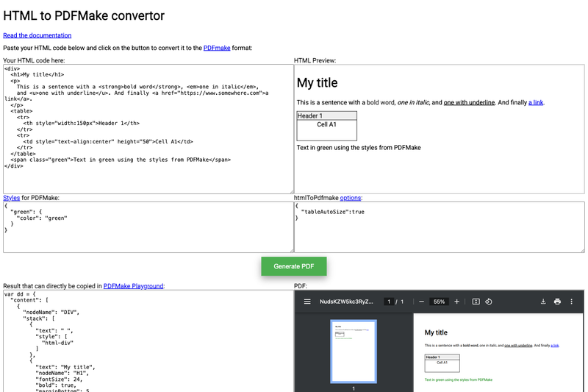The height and width of the screenshot is (392, 588).
Task: Click the 55% zoom level field
Action: [x=439, y=302]
